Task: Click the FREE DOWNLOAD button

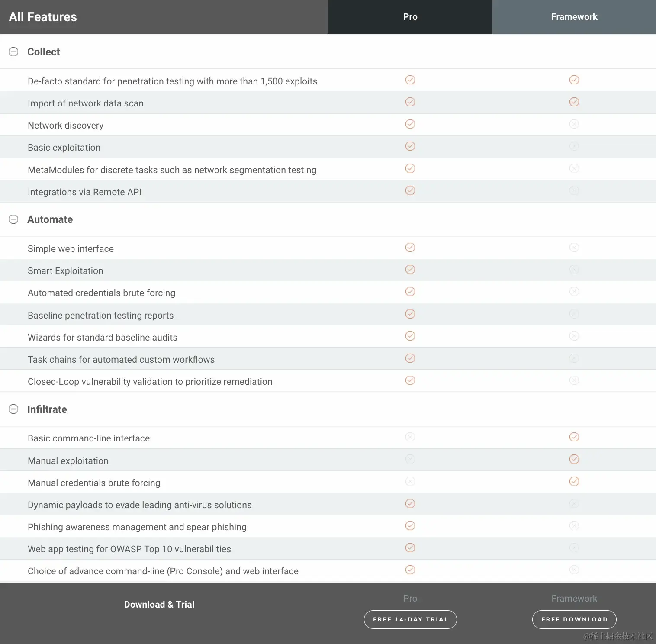Action: coord(574,619)
